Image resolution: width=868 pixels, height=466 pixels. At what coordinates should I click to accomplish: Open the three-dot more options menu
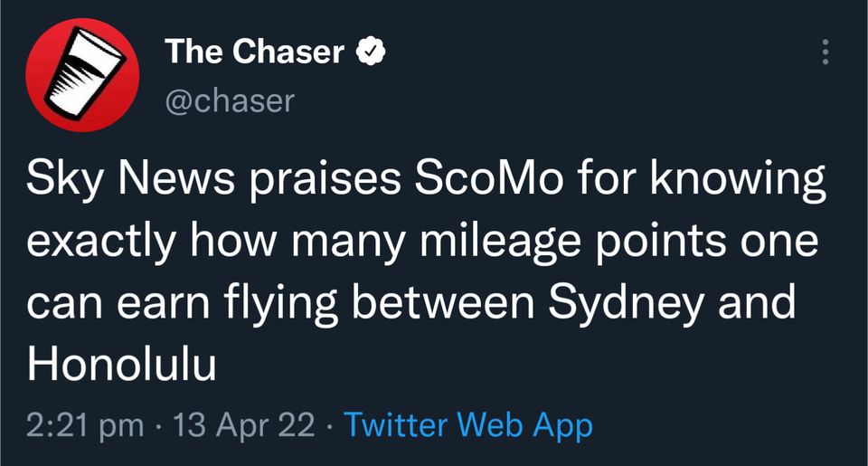click(824, 52)
